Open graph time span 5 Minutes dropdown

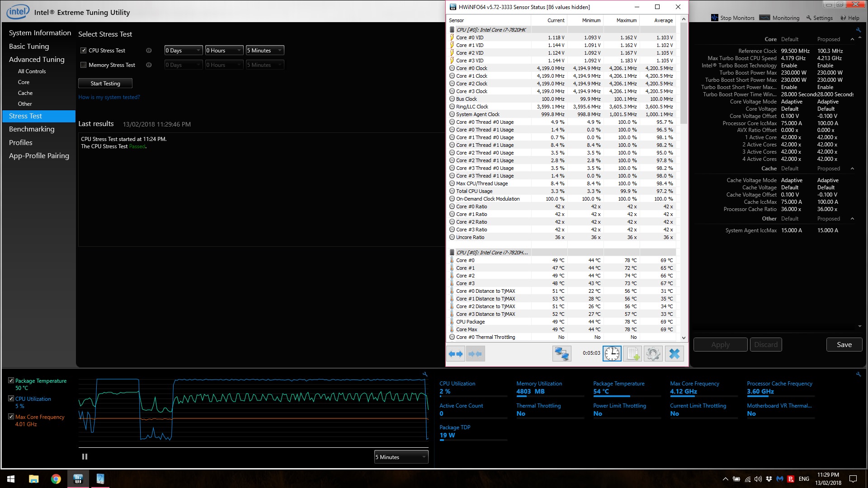(401, 457)
